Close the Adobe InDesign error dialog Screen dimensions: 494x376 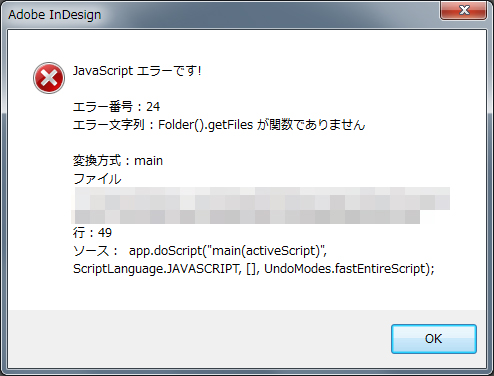(x=464, y=10)
